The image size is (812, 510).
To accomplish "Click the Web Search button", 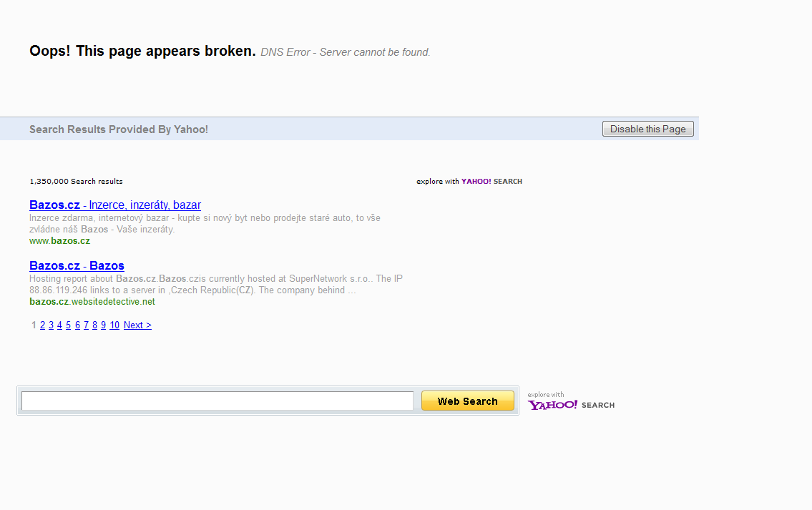I will coord(468,401).
